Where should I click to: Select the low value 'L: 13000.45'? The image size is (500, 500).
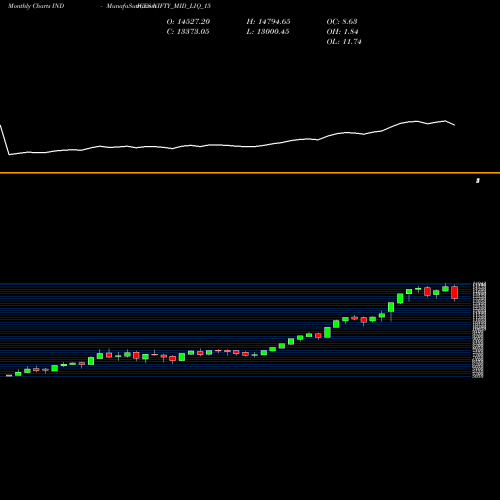point(268,32)
